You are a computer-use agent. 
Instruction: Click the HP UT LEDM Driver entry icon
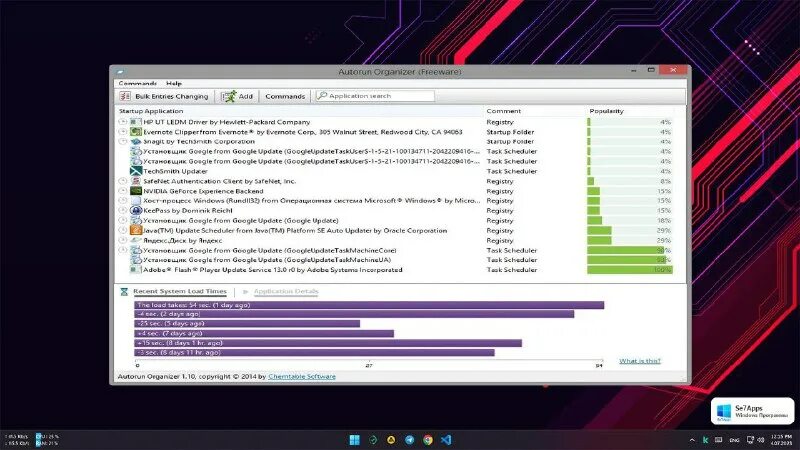click(x=135, y=122)
